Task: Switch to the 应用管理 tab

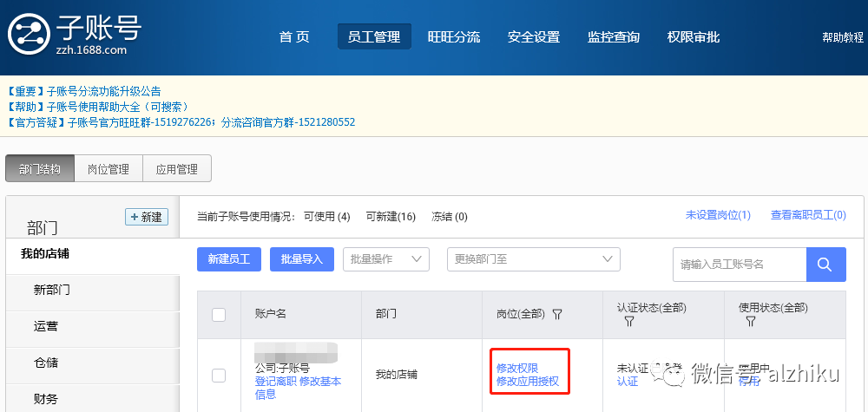Action: [x=177, y=168]
